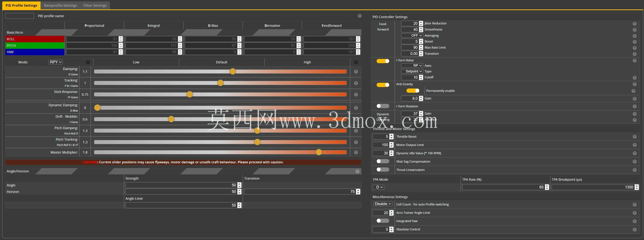Disable the I Term Relax toggle
The height and width of the screenshot is (240, 644).
[x=383, y=61]
